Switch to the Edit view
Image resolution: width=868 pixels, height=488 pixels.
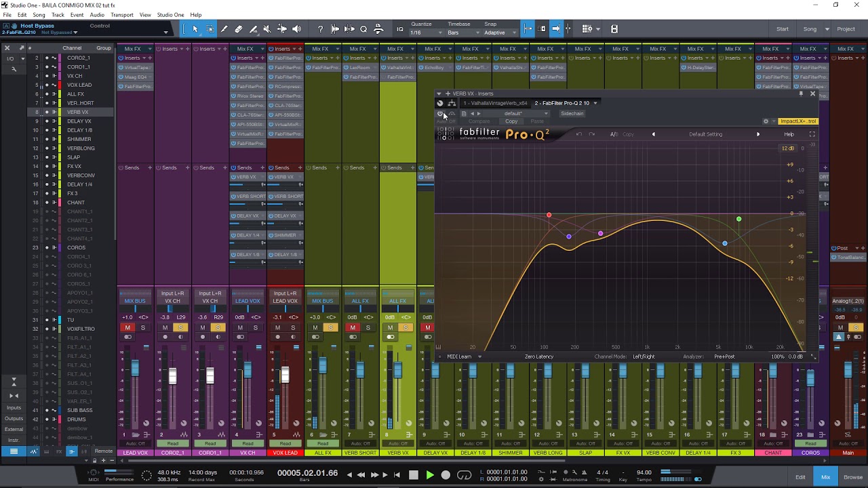(x=800, y=476)
